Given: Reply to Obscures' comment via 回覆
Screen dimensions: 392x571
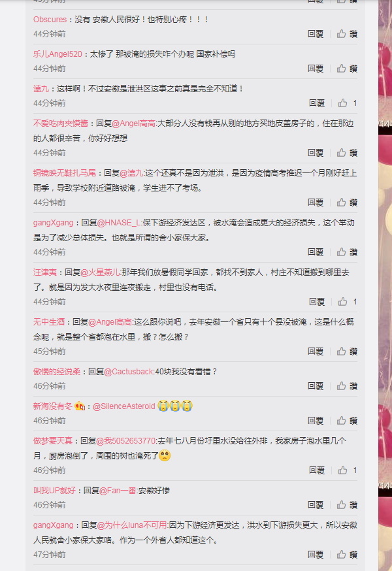Looking at the screenshot, I should 316,34.
